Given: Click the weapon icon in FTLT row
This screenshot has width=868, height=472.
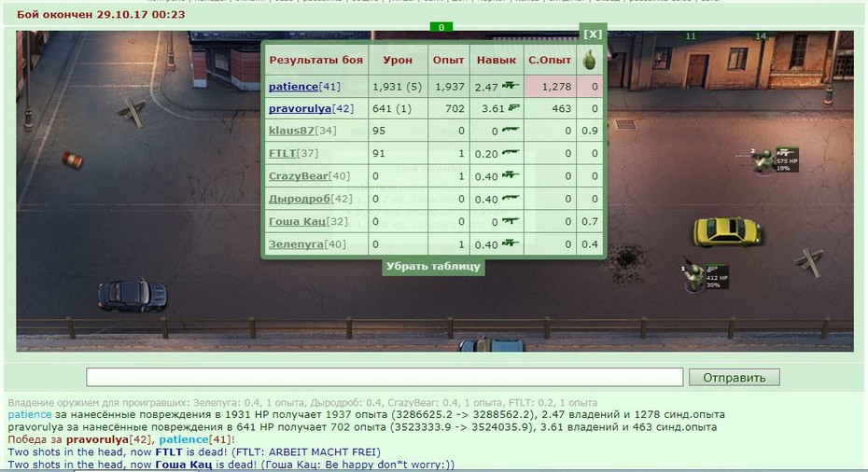Looking at the screenshot, I should (511, 152).
